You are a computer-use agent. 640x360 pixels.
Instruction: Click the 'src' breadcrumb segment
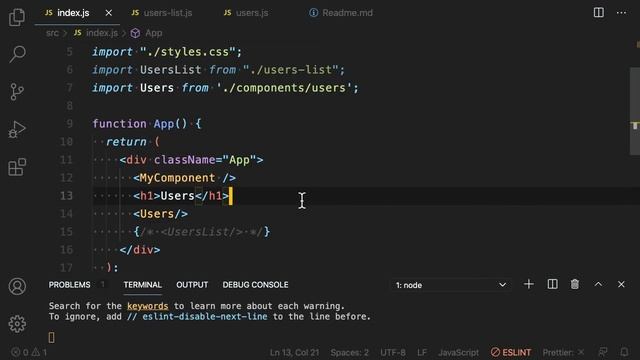[52, 33]
